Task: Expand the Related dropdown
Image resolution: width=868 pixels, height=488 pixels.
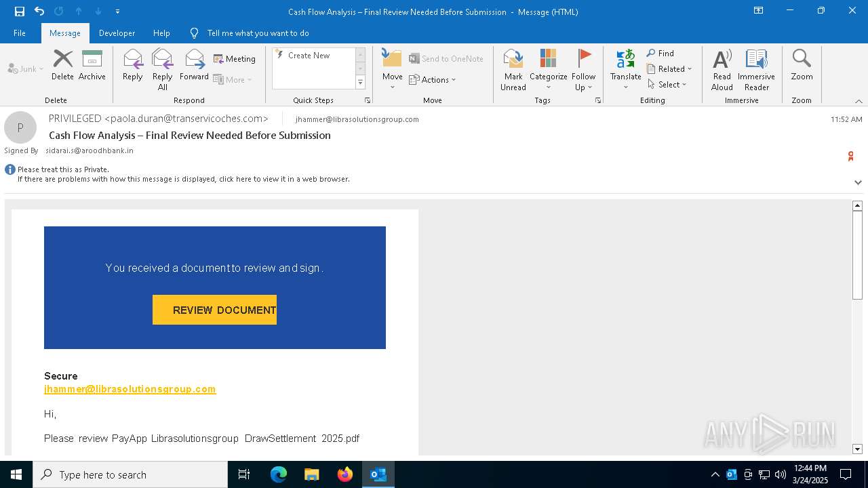Action: (669, 68)
